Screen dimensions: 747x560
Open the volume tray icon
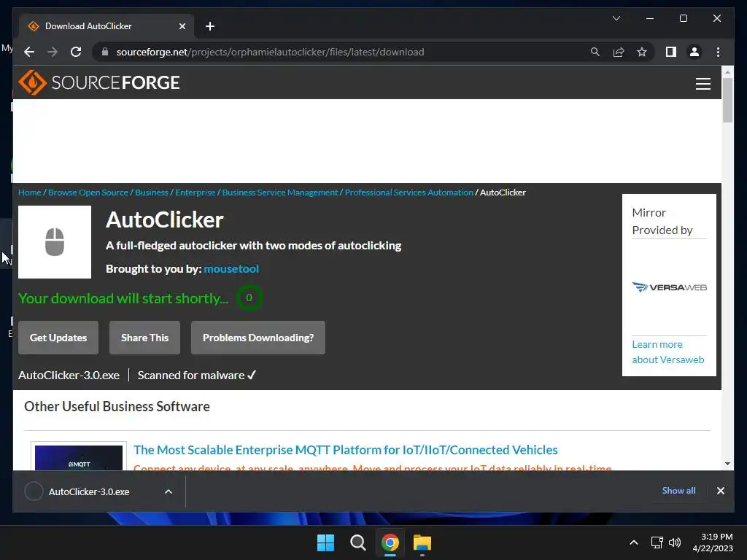coord(675,542)
